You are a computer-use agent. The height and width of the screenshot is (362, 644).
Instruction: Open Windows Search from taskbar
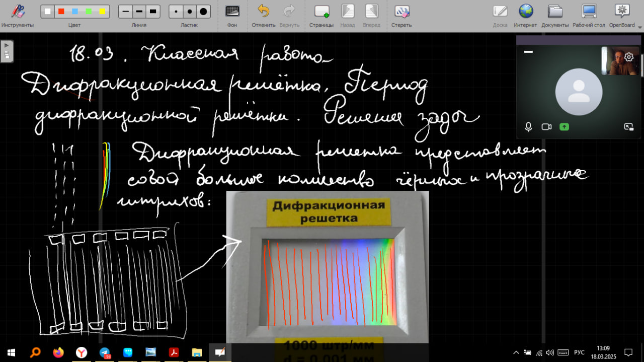click(x=35, y=352)
